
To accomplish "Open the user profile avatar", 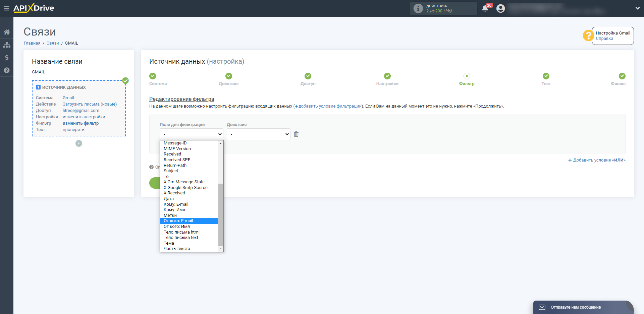I will click(500, 8).
